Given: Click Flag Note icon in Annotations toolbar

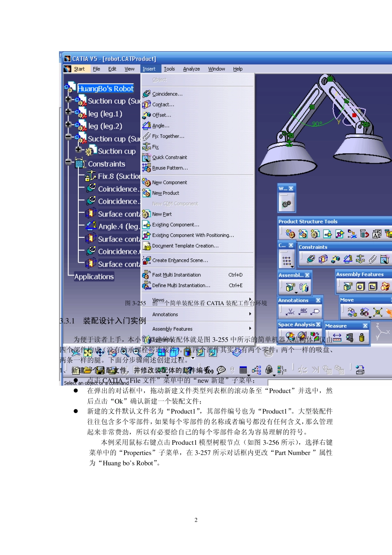Looking at the screenshot, I should click(316, 311).
